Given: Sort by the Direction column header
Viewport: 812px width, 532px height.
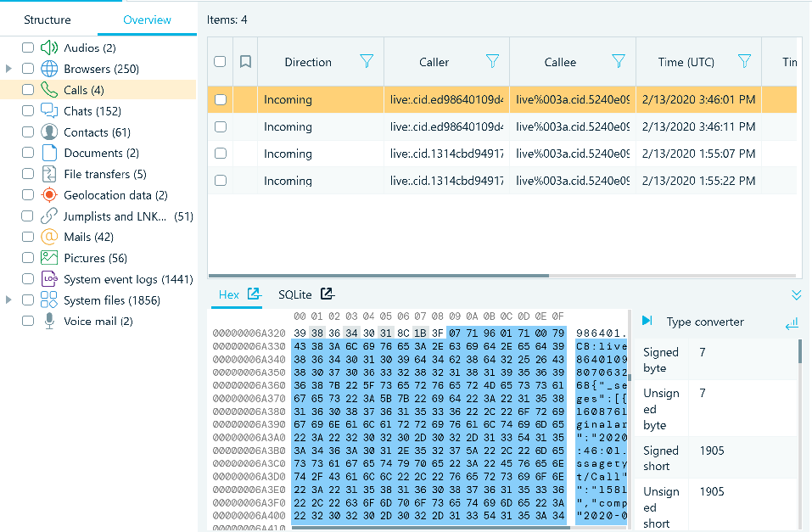Looking at the screenshot, I should (308, 62).
